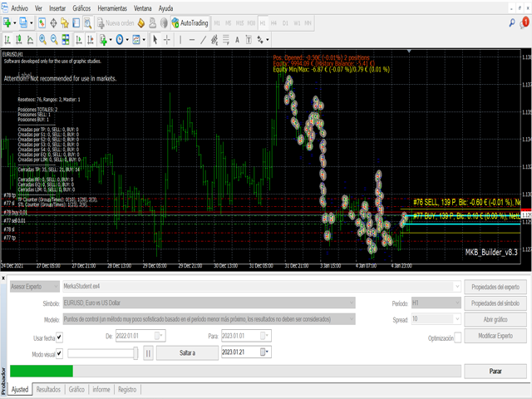Screen dimensions: 532x399
Task: Draw a horizontal line tool
Action: [x=192, y=40]
